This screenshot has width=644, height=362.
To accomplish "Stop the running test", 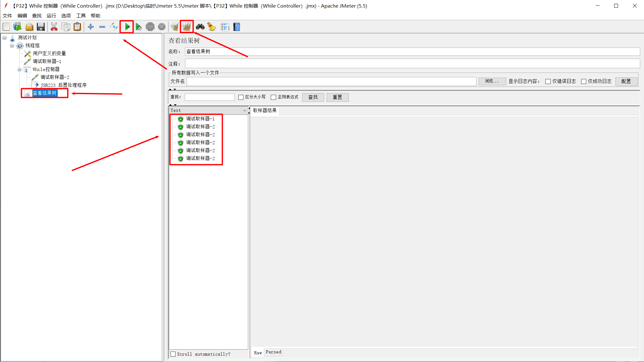I will click(x=150, y=27).
